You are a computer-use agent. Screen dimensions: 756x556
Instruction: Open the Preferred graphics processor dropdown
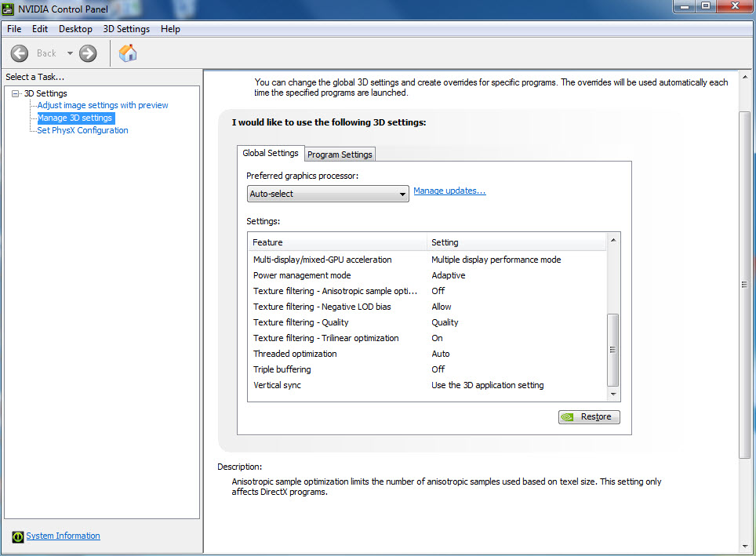328,194
